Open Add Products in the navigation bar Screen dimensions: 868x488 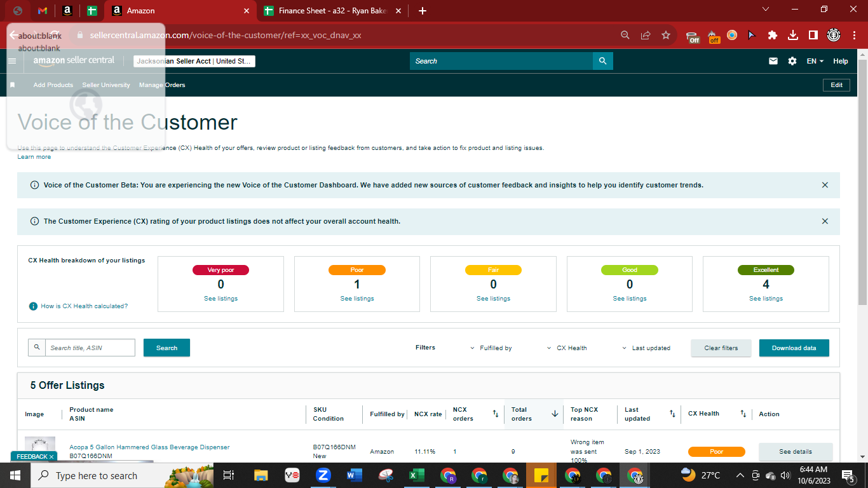53,85
